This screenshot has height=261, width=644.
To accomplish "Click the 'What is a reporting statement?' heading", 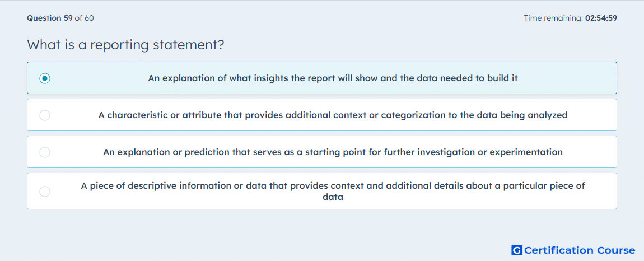I will point(125,44).
